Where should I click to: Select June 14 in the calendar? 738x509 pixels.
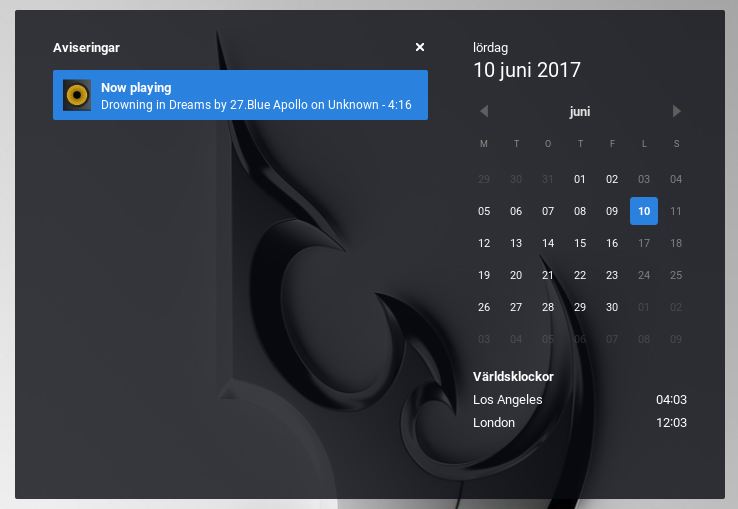pos(548,243)
